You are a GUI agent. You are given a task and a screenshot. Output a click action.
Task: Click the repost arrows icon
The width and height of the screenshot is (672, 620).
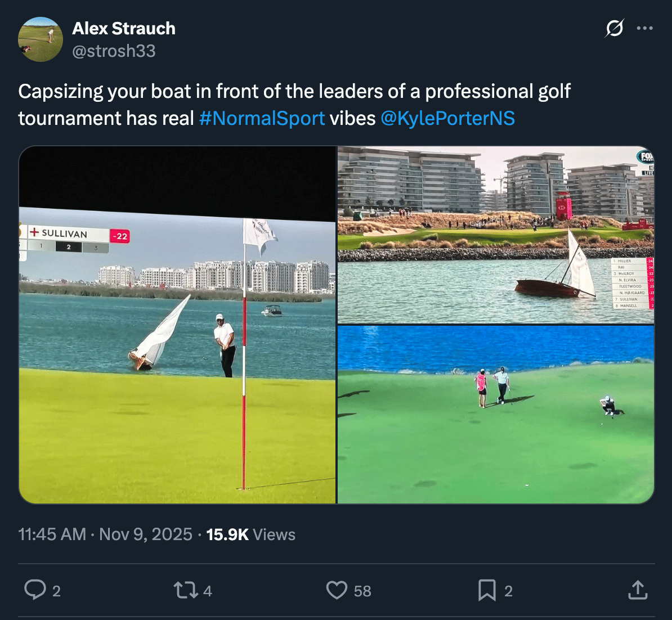coord(186,590)
